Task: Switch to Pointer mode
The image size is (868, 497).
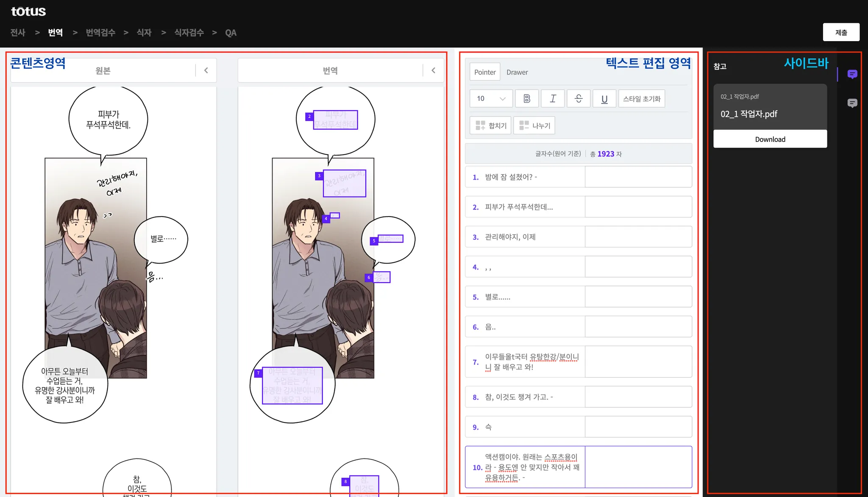Action: (x=485, y=72)
